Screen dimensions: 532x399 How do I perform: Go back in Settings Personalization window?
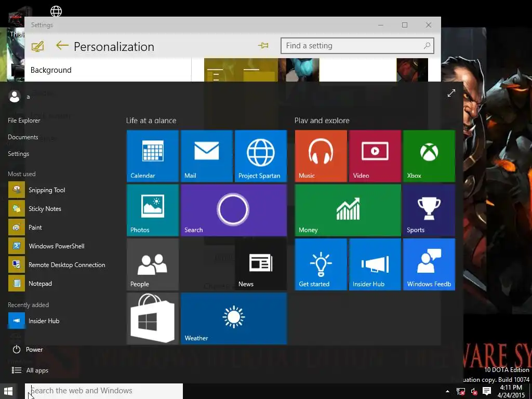pyautogui.click(x=62, y=46)
